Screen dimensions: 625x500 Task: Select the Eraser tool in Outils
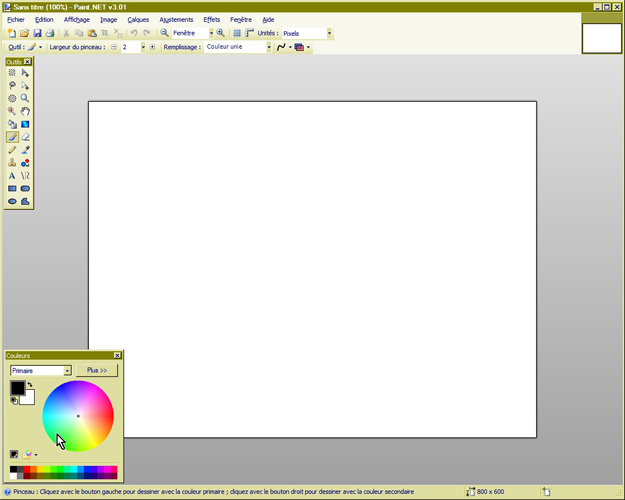[x=25, y=137]
